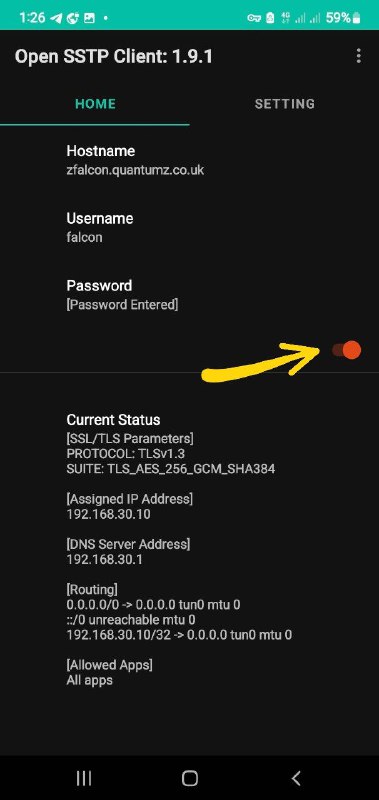The width and height of the screenshot is (379, 800).
Task: Tap the image notification icon in status bar
Action: coord(89,18)
